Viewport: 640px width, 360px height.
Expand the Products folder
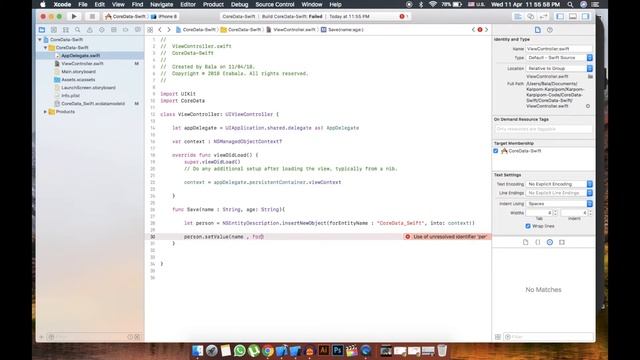(x=45, y=111)
